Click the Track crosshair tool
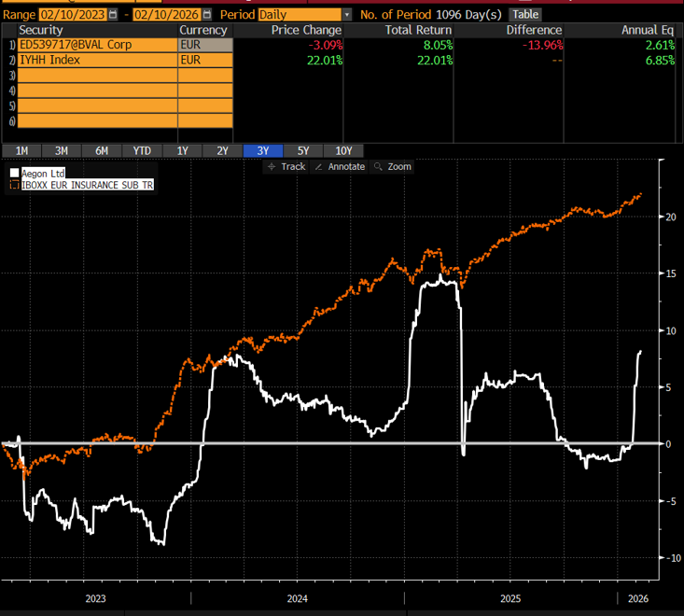The height and width of the screenshot is (616, 684). [x=286, y=166]
